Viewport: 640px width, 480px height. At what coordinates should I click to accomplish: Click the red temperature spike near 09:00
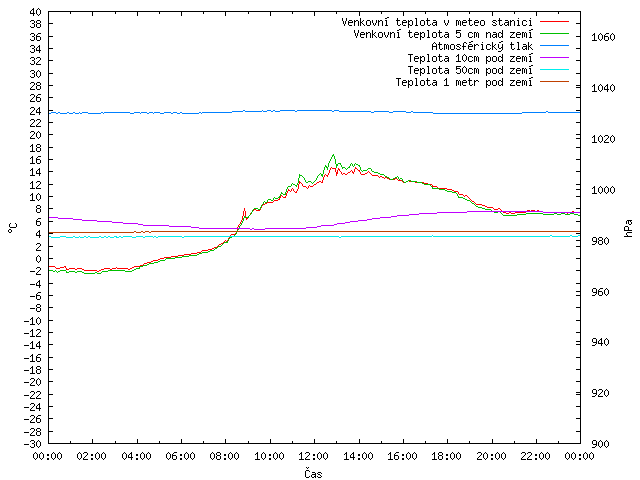point(244,209)
